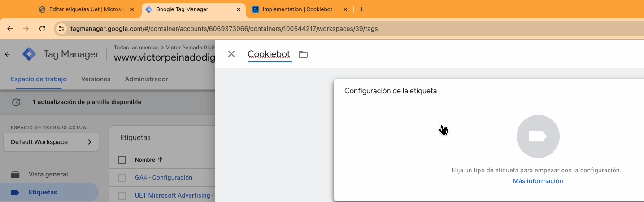The width and height of the screenshot is (644, 202).
Task: Click the template update refresh icon
Action: pos(16,102)
